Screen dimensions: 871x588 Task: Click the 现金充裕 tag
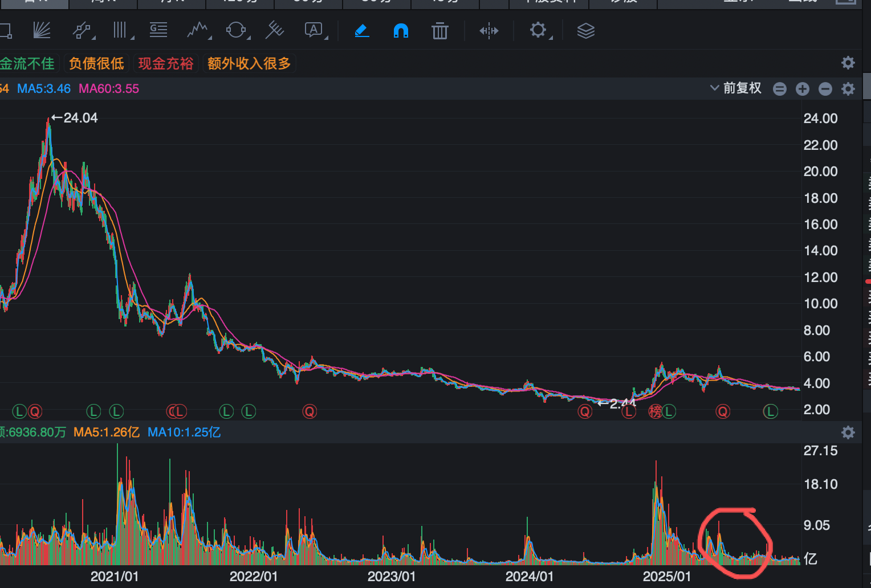tap(166, 63)
